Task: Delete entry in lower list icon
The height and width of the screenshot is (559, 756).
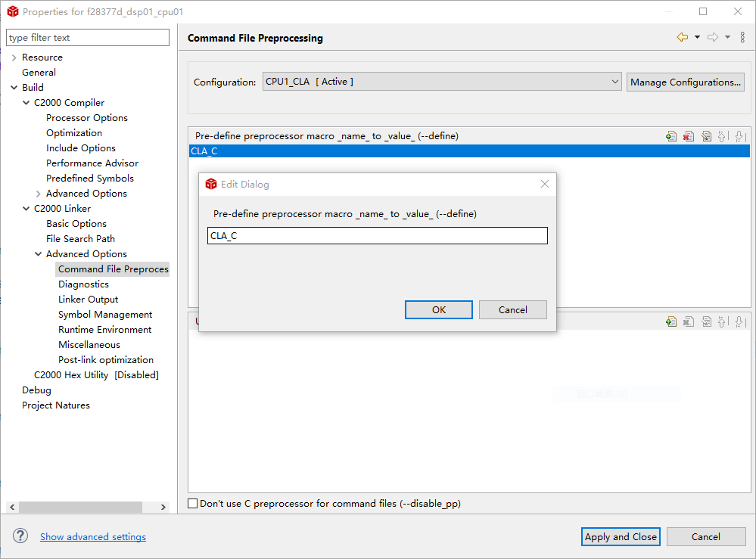Action: 689,321
